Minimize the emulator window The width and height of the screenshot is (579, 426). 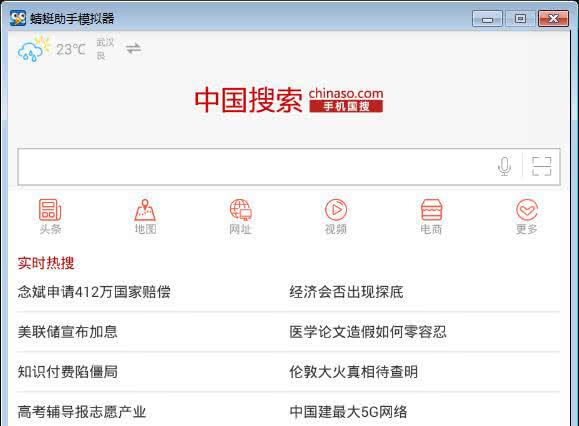487,18
